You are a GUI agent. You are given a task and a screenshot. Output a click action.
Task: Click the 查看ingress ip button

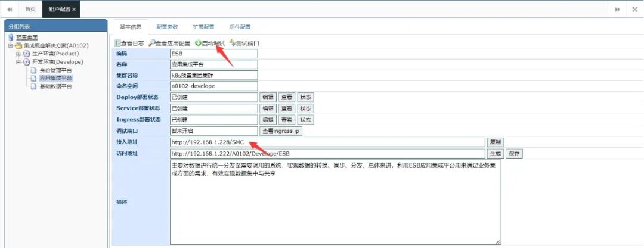click(x=281, y=131)
